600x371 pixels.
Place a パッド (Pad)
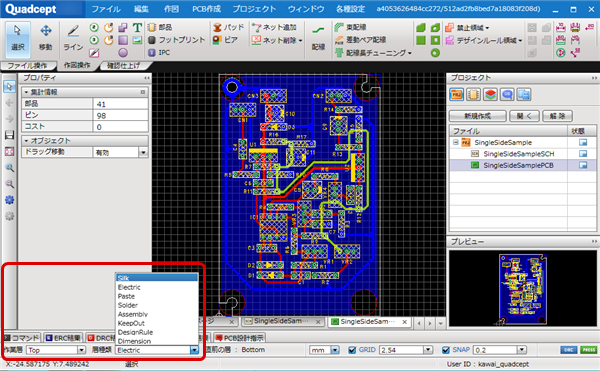pyautogui.click(x=228, y=27)
